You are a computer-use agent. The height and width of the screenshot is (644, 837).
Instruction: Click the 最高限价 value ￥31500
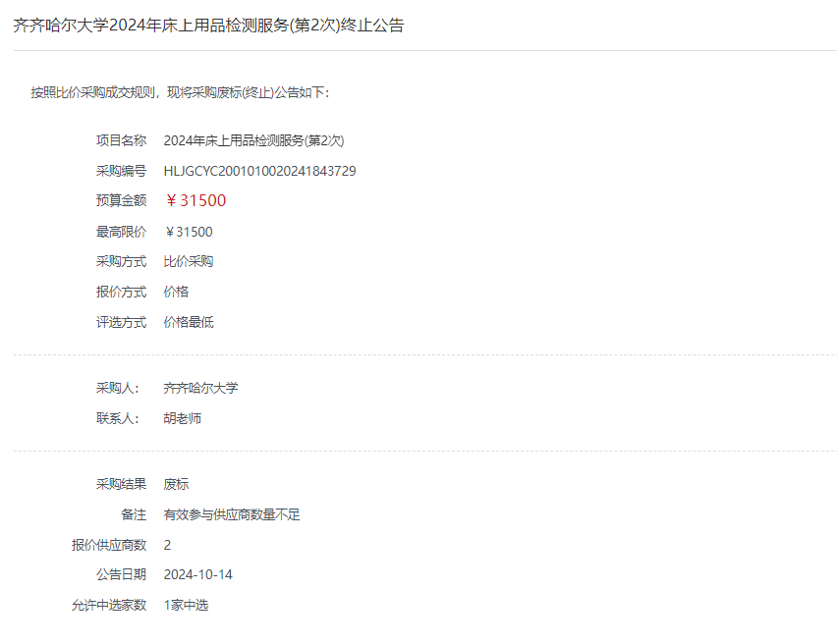[x=188, y=232]
